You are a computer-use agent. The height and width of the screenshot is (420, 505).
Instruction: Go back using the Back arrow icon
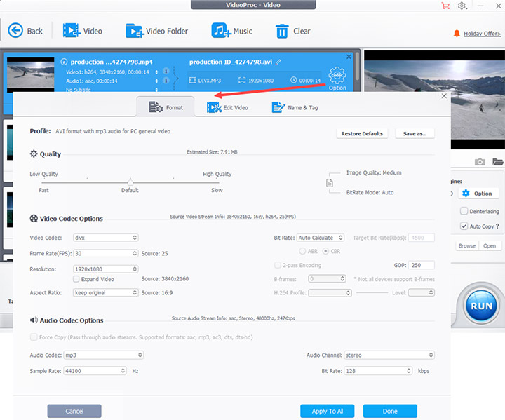[x=15, y=31]
